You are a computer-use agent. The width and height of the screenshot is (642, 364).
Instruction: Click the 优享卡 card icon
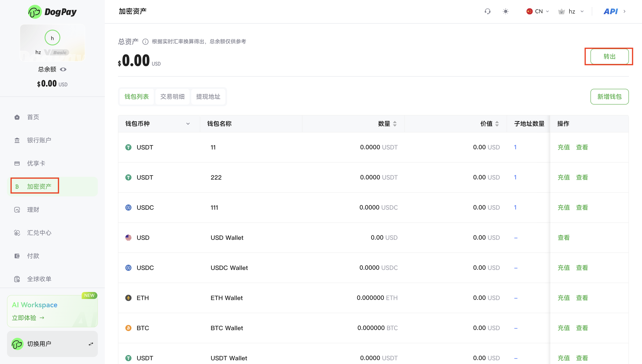tap(17, 163)
